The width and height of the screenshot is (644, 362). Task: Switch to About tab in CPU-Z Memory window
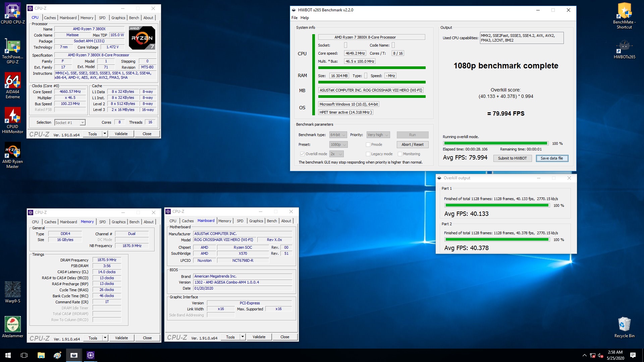point(149,222)
